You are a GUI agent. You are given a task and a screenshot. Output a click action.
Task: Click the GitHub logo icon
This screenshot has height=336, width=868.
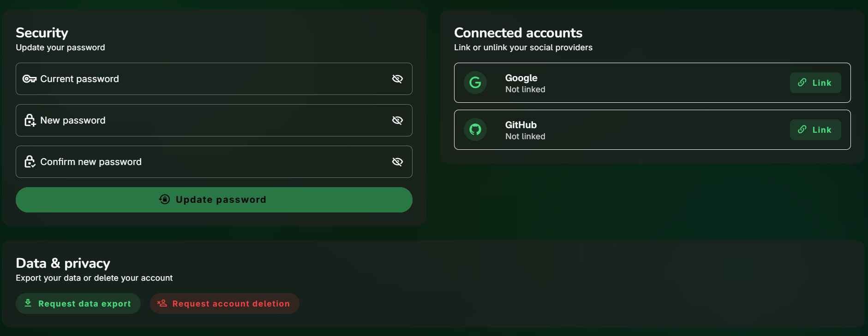point(475,130)
